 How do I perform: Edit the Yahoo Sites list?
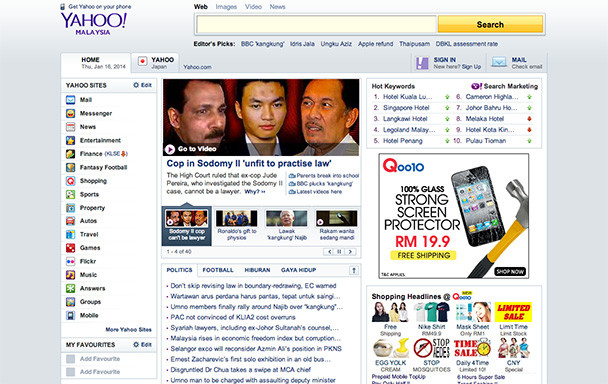coord(142,85)
